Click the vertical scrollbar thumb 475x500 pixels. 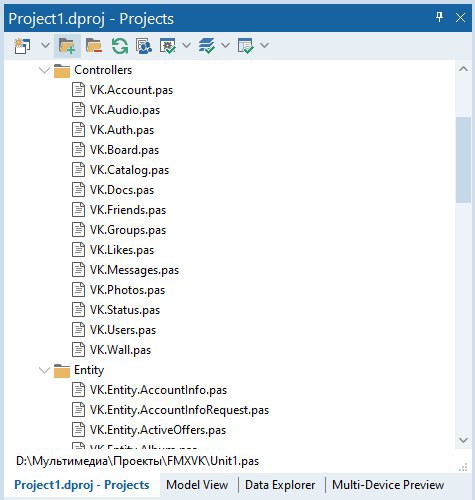(463, 160)
